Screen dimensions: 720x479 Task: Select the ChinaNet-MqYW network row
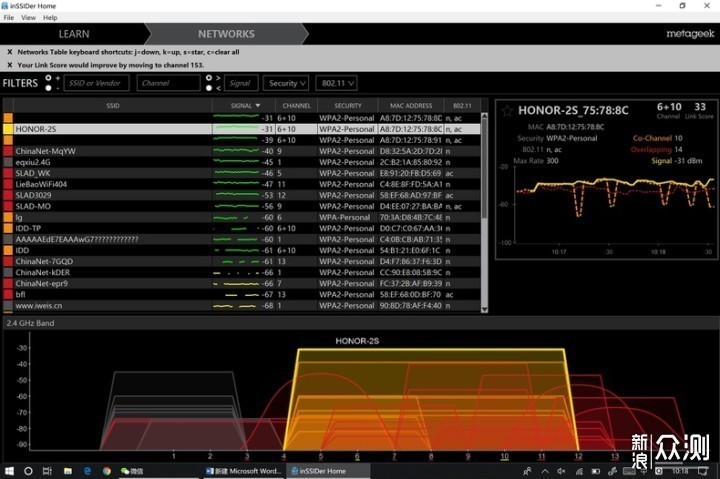pyautogui.click(x=242, y=151)
